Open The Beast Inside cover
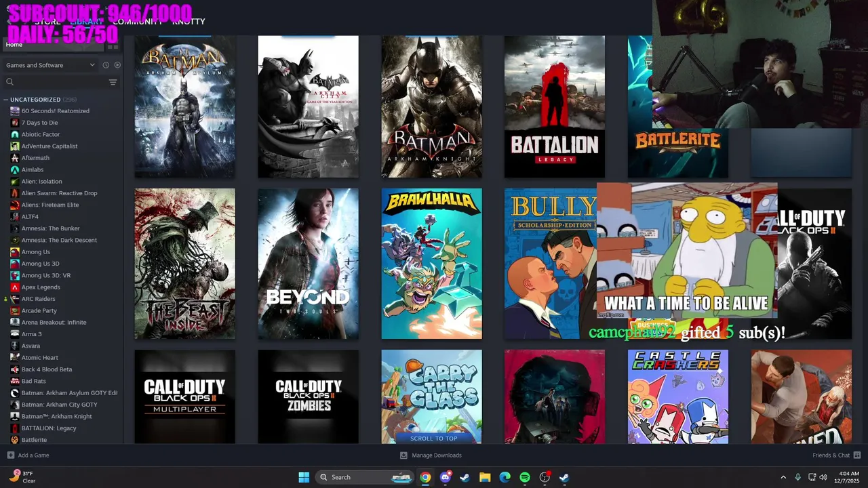 tap(185, 264)
